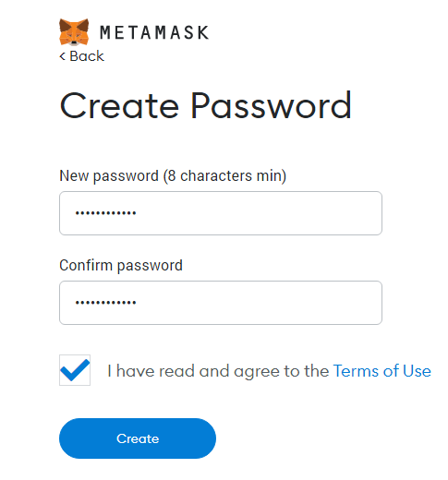The height and width of the screenshot is (480, 448).
Task: Click the blue checkmark tick
Action: (x=75, y=370)
